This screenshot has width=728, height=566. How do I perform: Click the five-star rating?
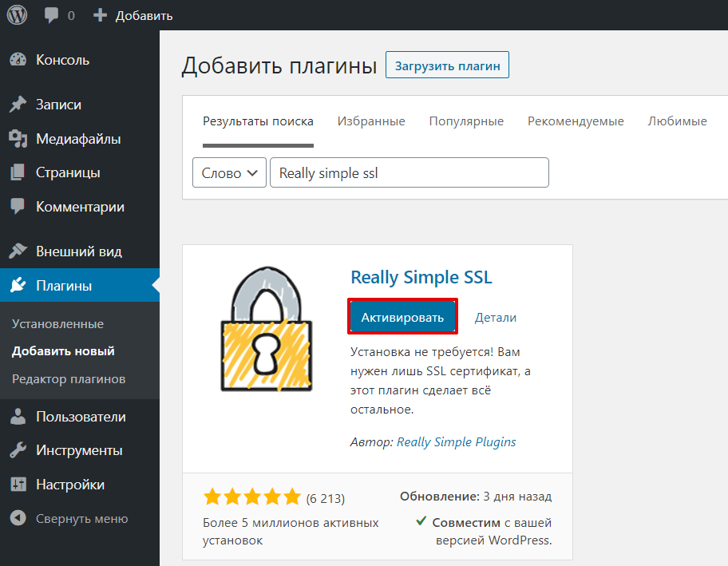252,497
